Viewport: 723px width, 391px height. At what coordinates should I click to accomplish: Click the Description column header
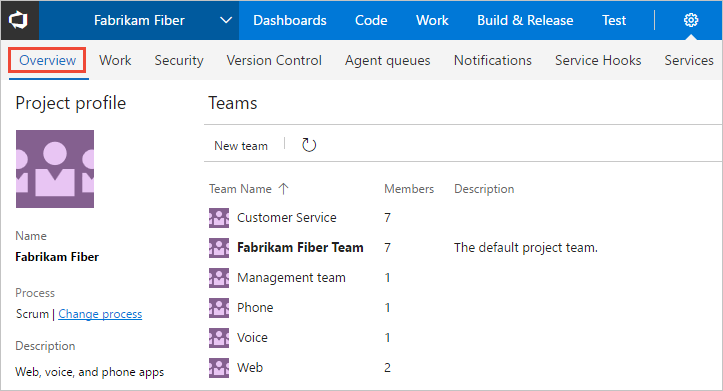coord(484,189)
